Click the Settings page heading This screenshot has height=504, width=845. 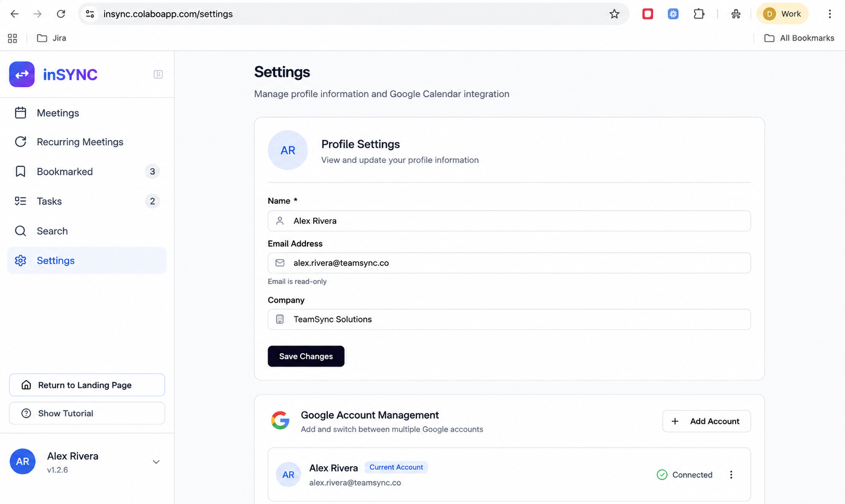pyautogui.click(x=282, y=72)
